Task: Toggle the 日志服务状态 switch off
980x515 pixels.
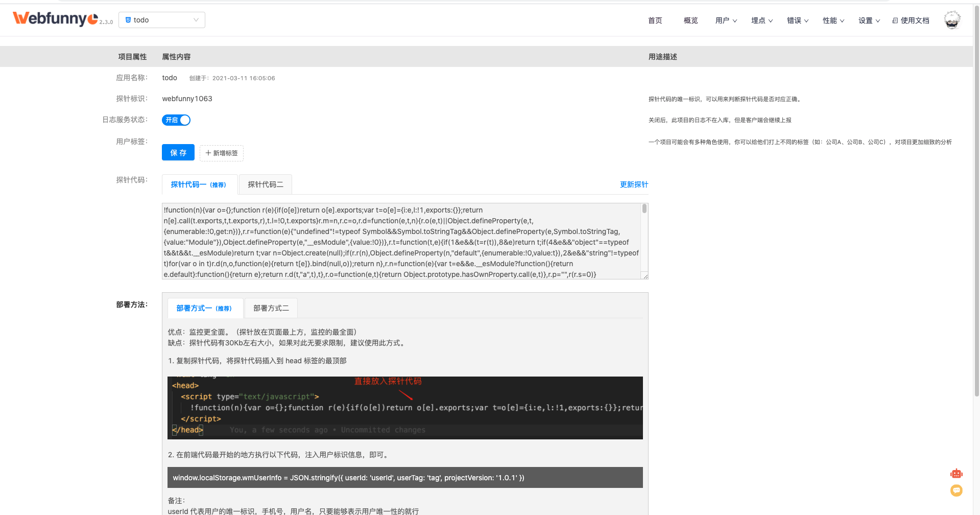Action: tap(176, 120)
